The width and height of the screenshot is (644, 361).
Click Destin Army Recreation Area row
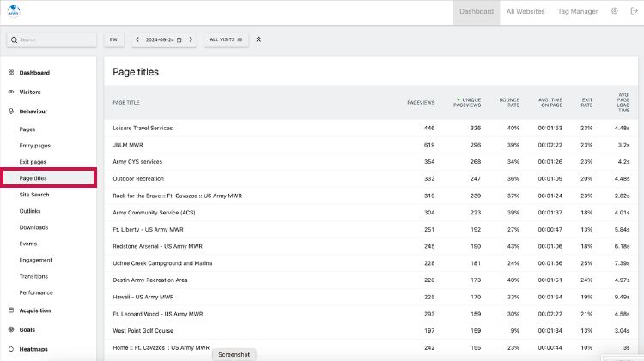371,280
